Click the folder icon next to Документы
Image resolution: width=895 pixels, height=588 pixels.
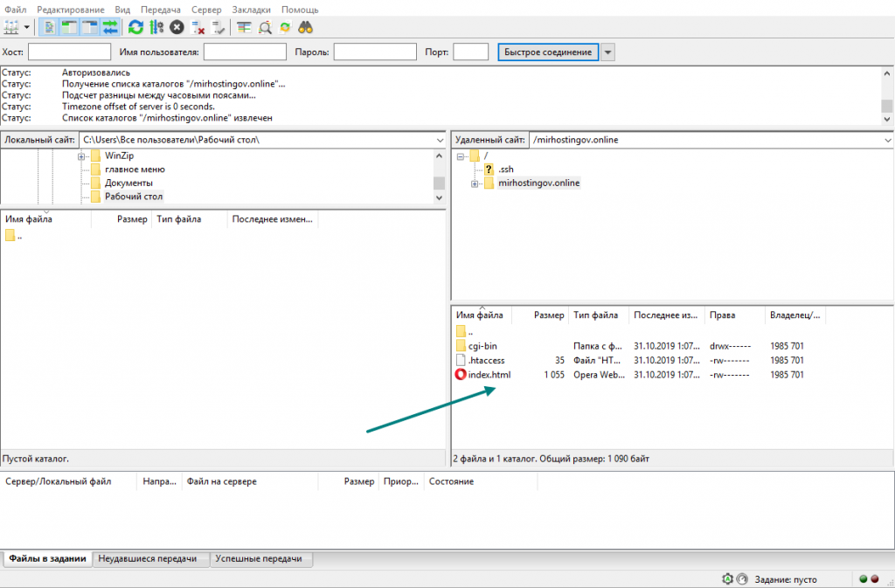click(x=95, y=183)
